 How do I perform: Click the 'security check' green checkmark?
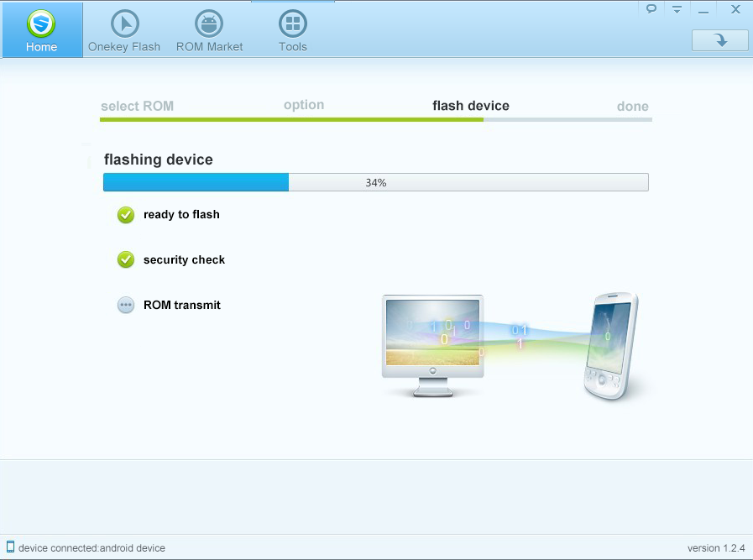(126, 260)
